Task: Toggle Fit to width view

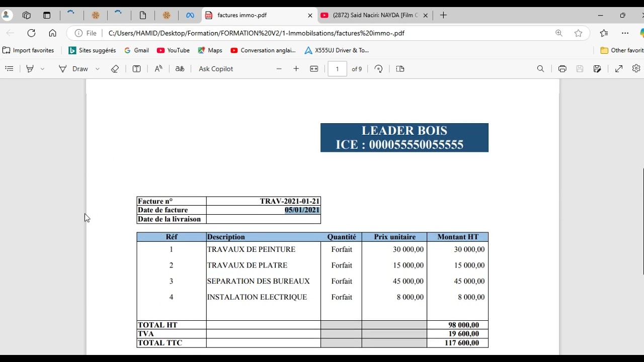Action: (x=314, y=69)
